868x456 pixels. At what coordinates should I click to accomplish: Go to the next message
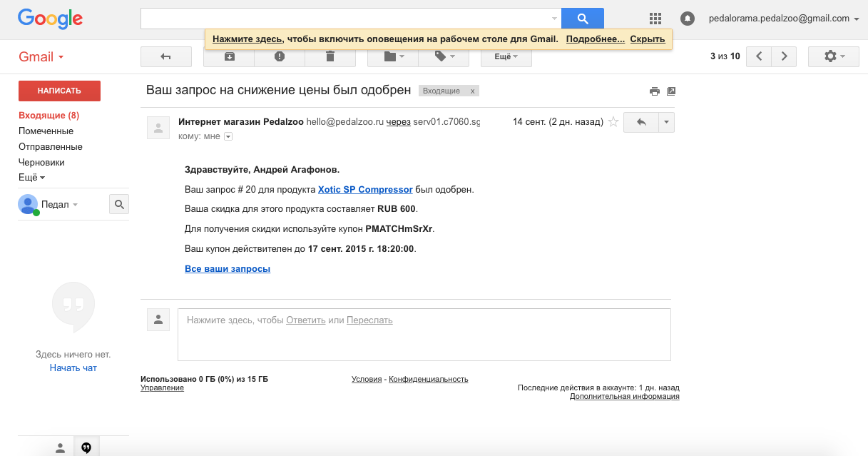(784, 56)
